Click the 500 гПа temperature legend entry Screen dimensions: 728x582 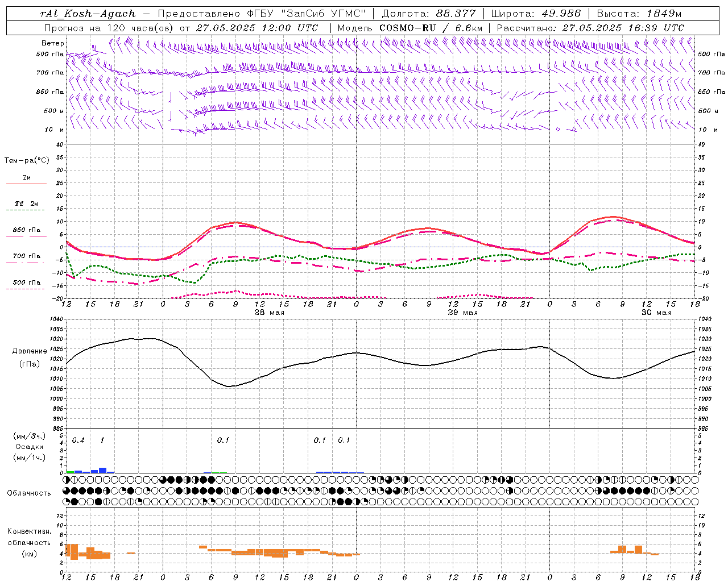coord(26,282)
